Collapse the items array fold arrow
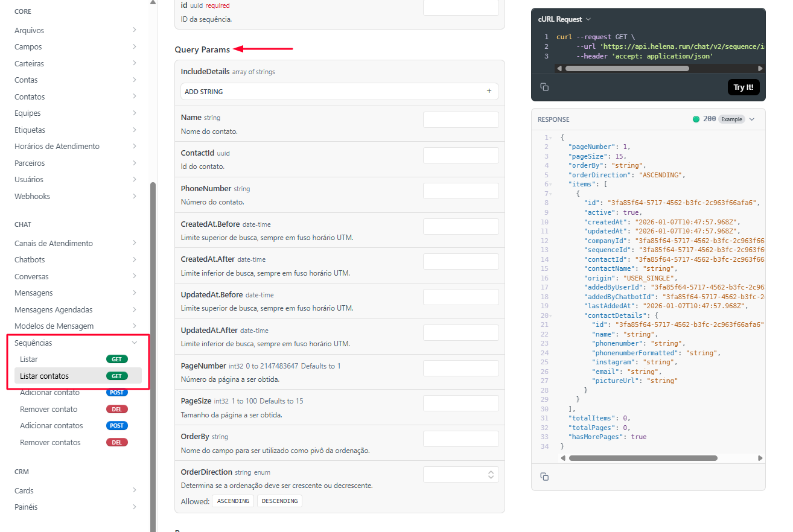 551,185
